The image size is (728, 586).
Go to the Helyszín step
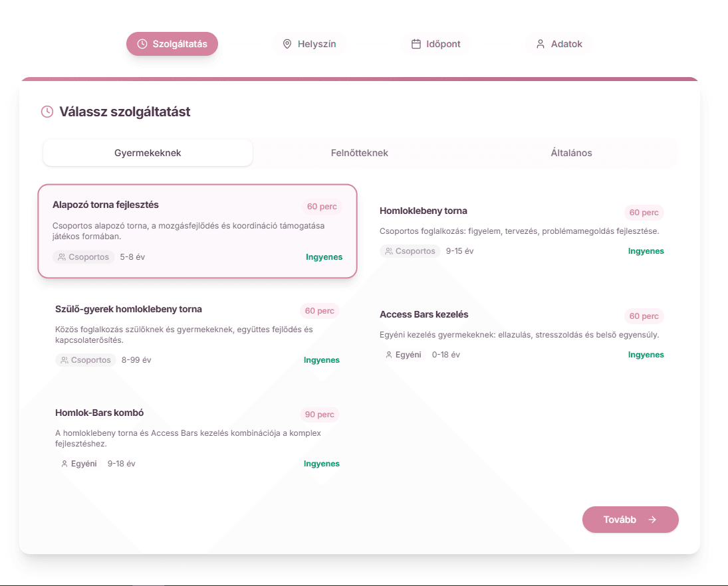309,44
